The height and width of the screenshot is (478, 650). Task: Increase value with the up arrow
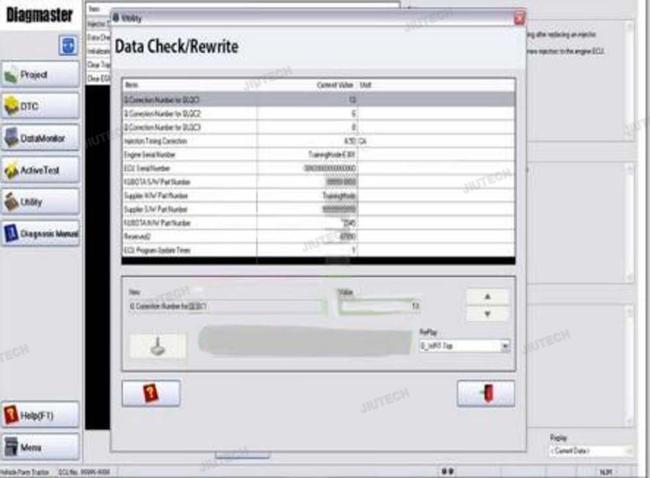coord(487,297)
